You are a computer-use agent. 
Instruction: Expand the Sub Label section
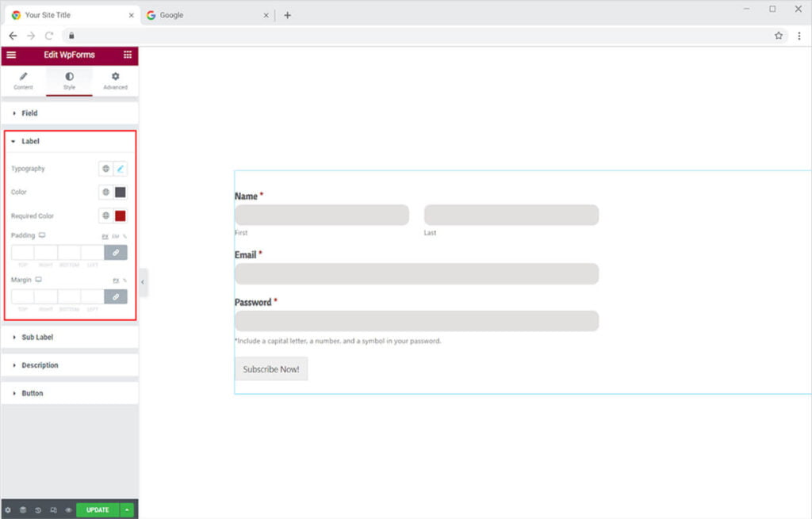[x=36, y=338]
